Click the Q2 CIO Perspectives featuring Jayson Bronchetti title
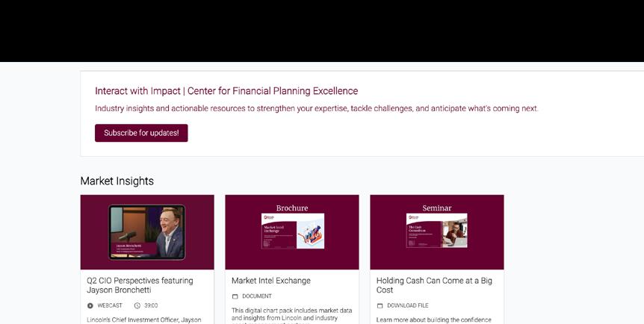 click(x=140, y=285)
